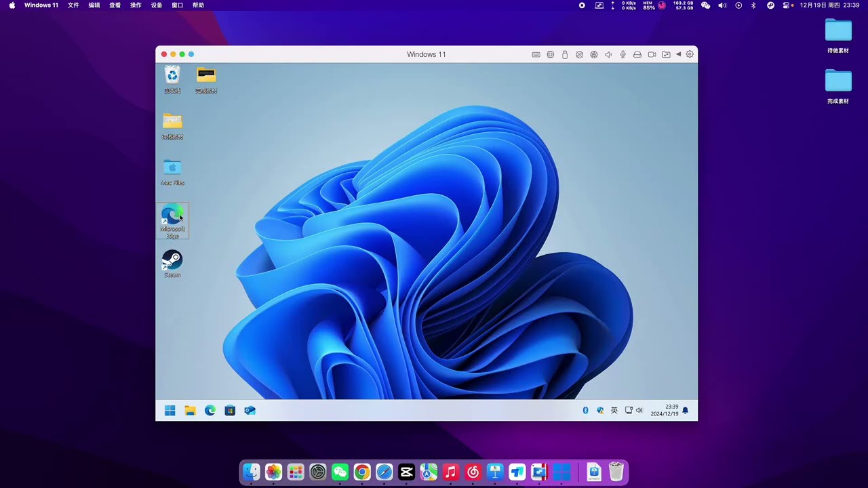This screenshot has width=868, height=488.
Task: Click the network globe icon in VM toolbar
Action: [594, 54]
